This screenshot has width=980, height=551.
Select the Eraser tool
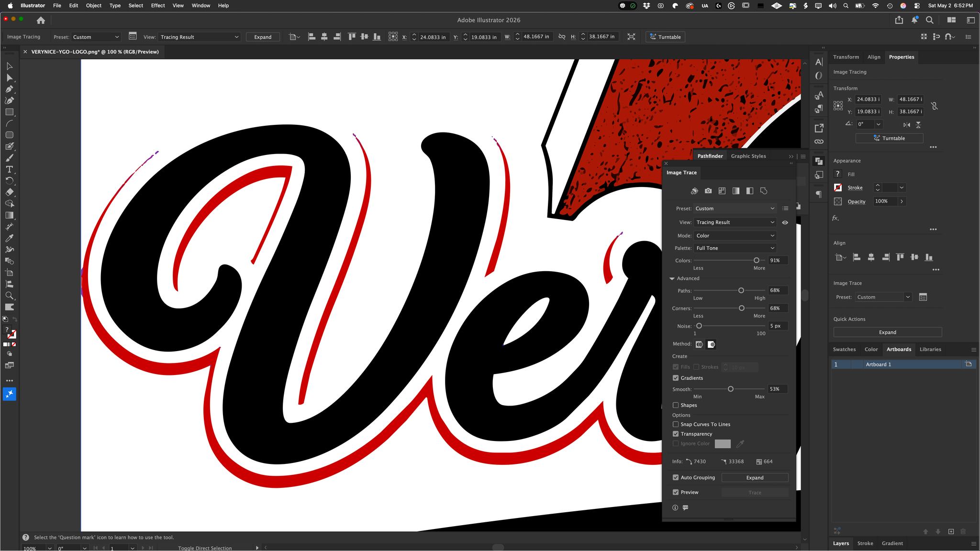coord(9,192)
